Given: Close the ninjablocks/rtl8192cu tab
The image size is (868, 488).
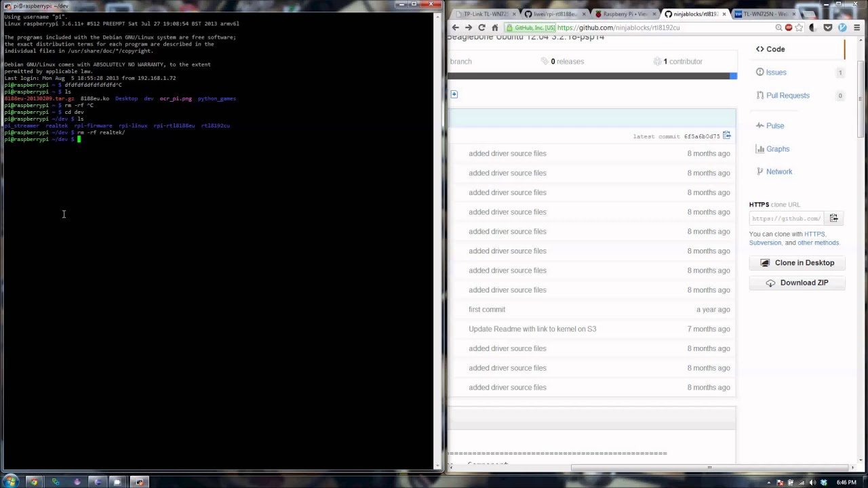Looking at the screenshot, I should point(725,14).
